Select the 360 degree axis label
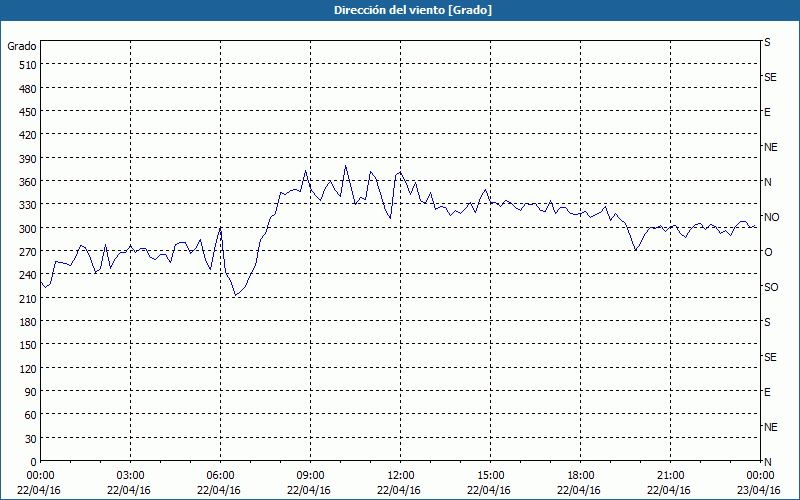The image size is (800, 500). pos(29,182)
